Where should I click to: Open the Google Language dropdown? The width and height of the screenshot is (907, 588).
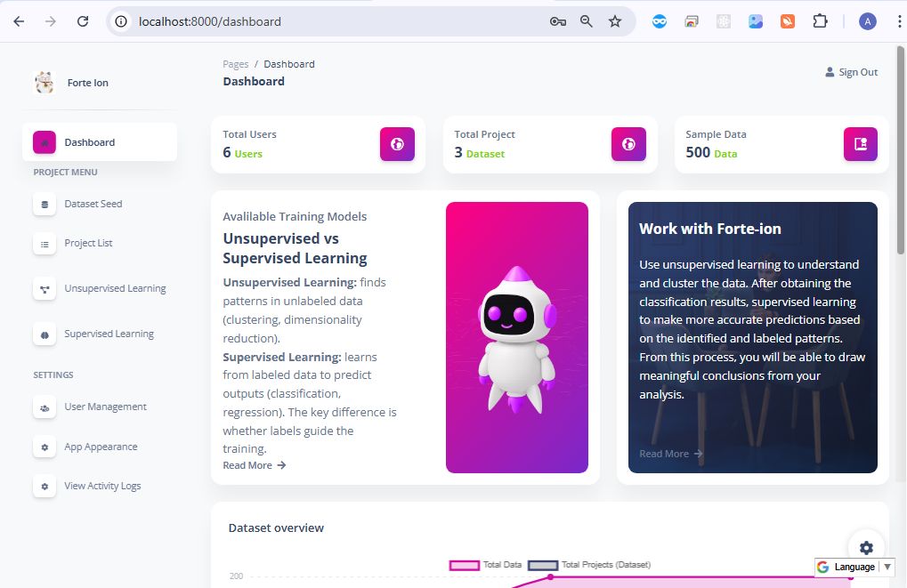click(x=854, y=567)
